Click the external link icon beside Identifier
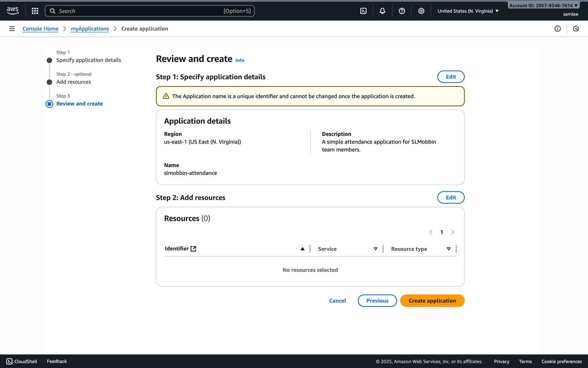The image size is (588, 368). click(x=193, y=249)
